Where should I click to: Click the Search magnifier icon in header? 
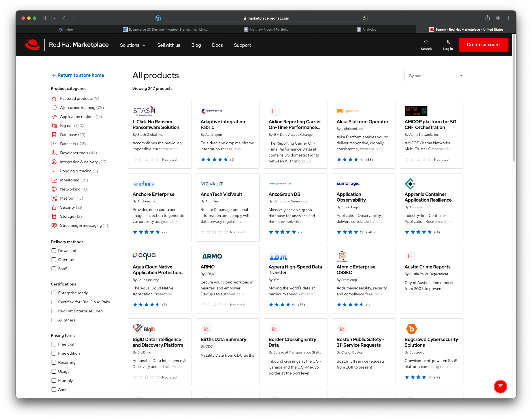click(x=426, y=42)
